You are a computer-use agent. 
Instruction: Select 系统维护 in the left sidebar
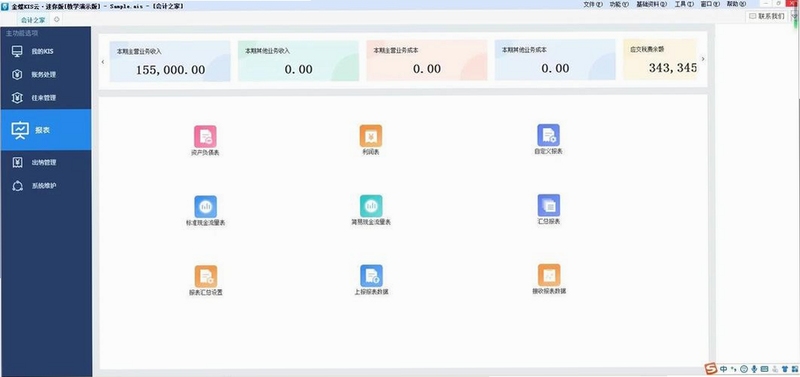[x=46, y=186]
